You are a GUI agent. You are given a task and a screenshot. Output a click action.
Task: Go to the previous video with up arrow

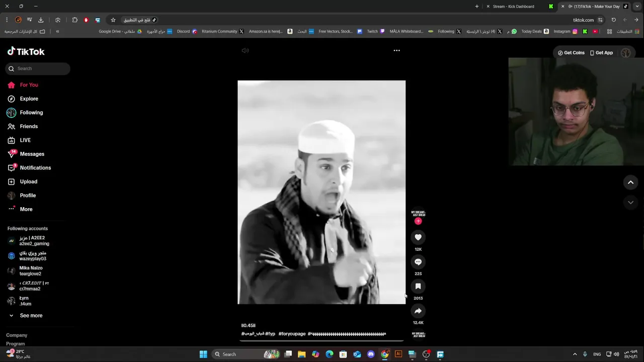pos(630,183)
